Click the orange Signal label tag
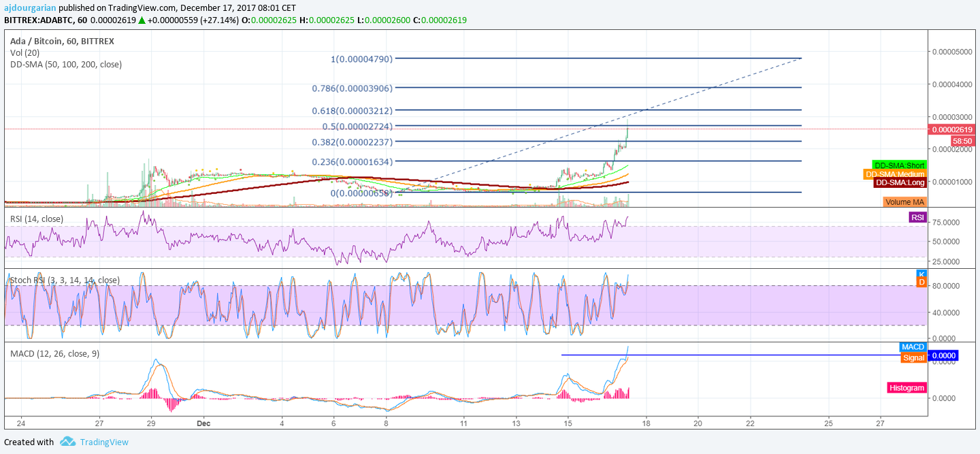The image size is (980, 454). click(913, 357)
